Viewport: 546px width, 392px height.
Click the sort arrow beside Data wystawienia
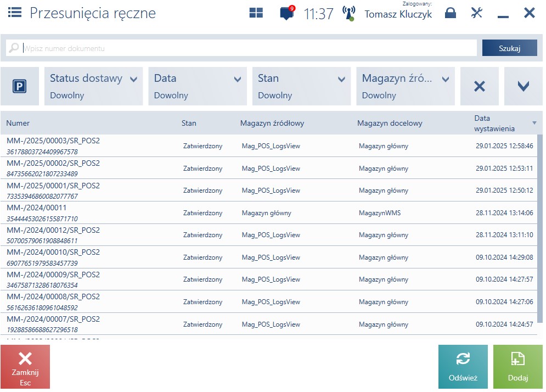click(x=534, y=122)
